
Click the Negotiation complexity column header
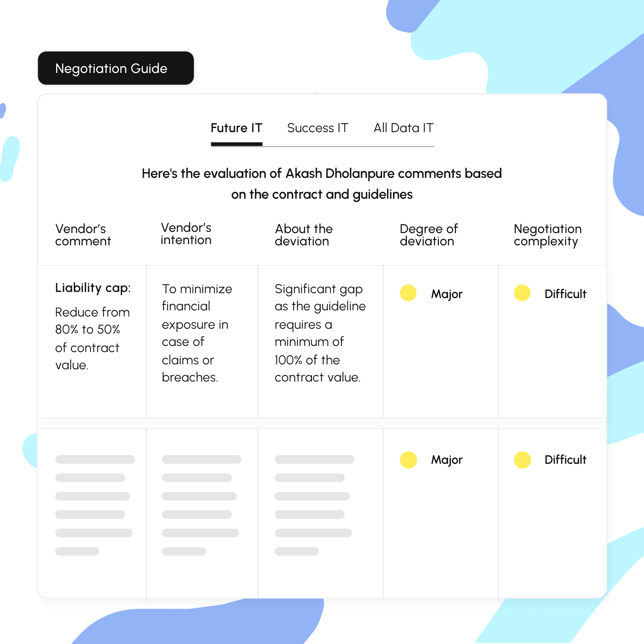[547, 235]
